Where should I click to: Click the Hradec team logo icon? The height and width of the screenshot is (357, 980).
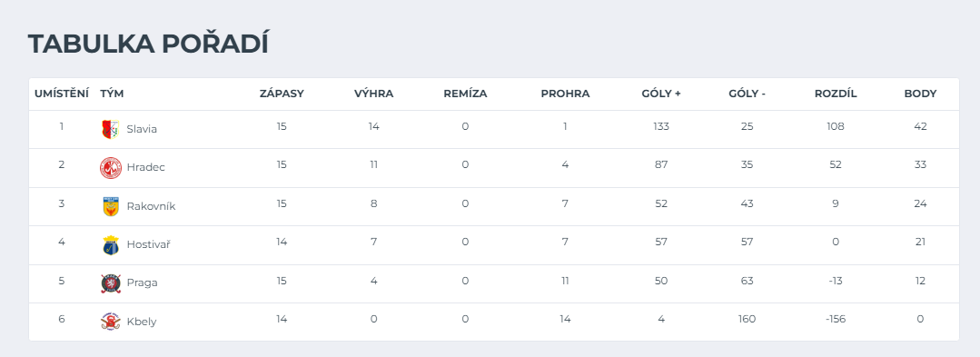[x=110, y=168]
